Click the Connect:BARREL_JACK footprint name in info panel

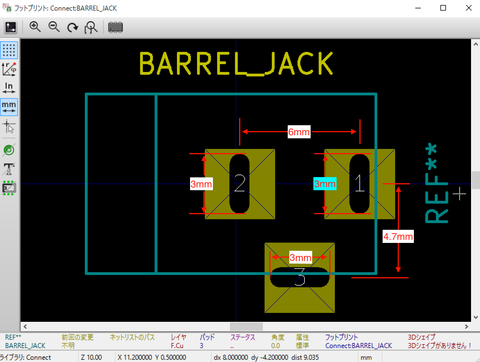click(358, 346)
